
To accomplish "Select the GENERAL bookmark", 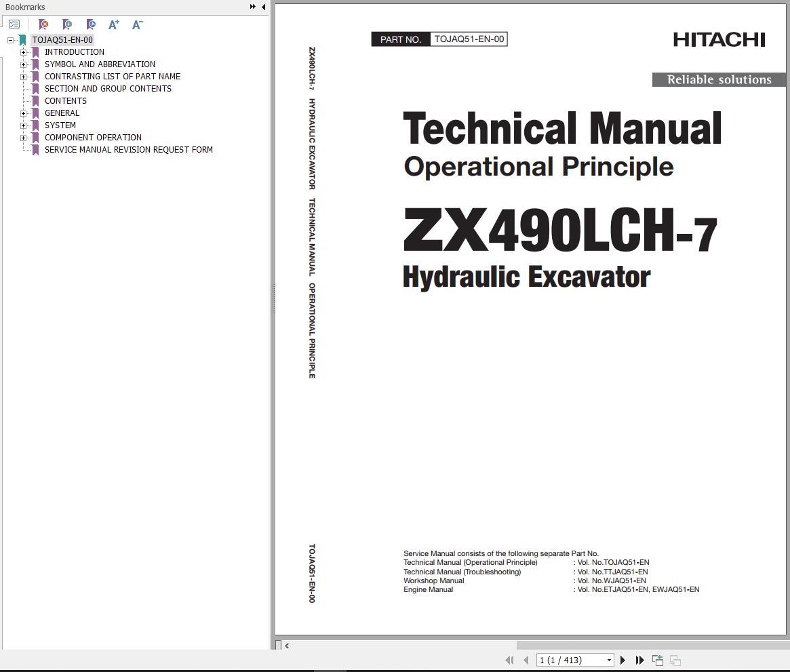I will 62,113.
